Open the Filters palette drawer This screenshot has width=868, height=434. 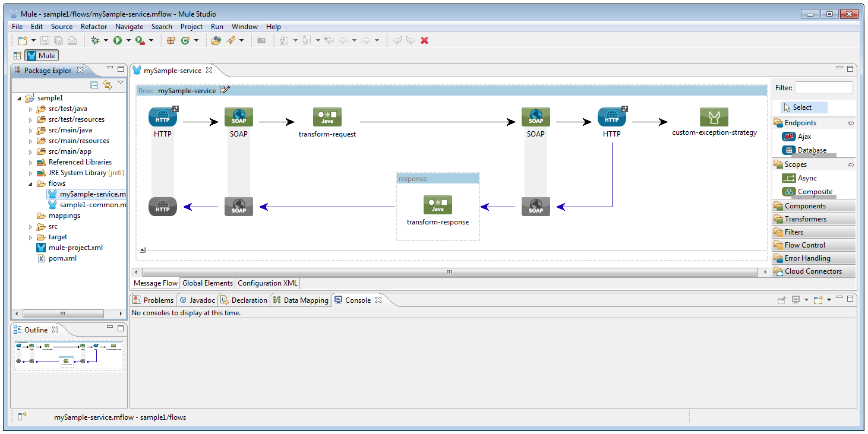pyautogui.click(x=813, y=232)
